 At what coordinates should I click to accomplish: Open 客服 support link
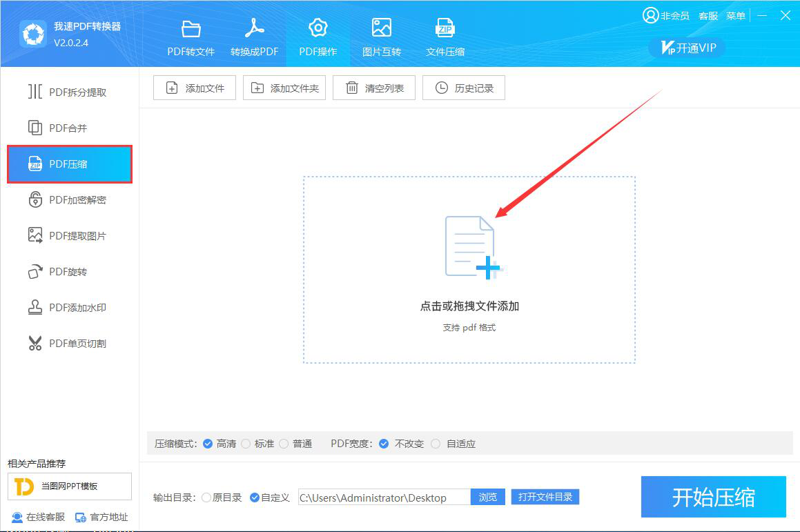(708, 16)
